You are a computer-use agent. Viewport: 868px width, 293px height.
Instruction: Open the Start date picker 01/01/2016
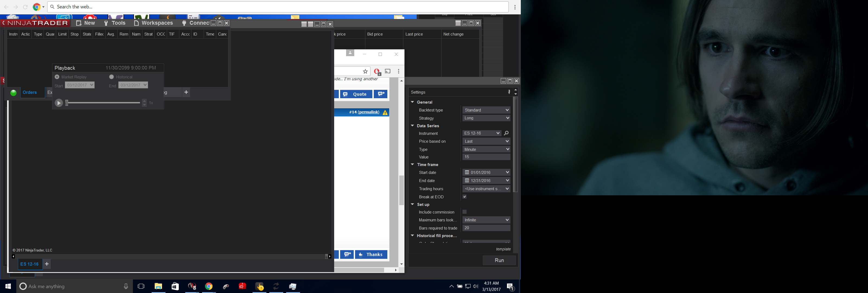pyautogui.click(x=486, y=172)
